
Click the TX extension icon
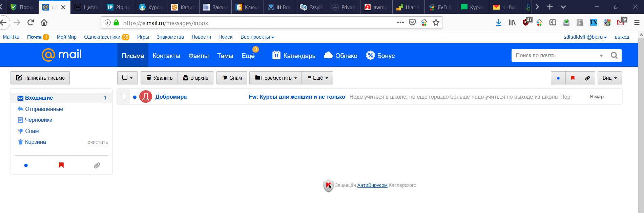click(x=594, y=23)
